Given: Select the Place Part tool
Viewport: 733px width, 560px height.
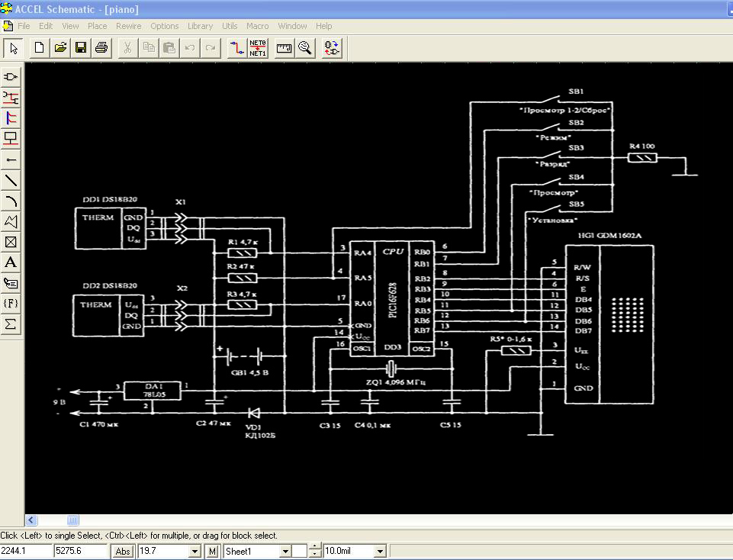Looking at the screenshot, I should pyautogui.click(x=11, y=77).
